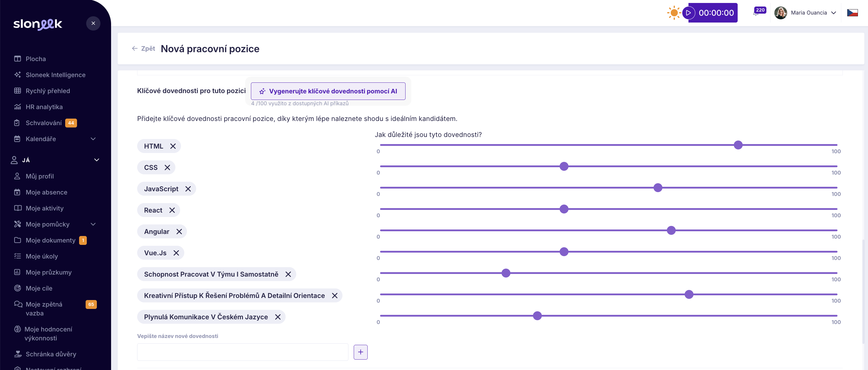Viewport: 868px width, 370px height.
Task: Expand the Kalendáře submenu
Action: click(x=93, y=139)
